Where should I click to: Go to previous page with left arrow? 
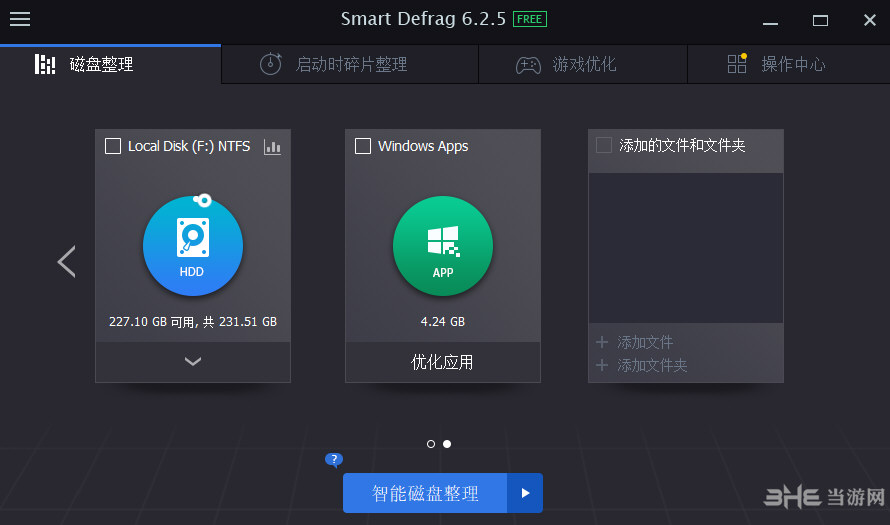[x=66, y=262]
